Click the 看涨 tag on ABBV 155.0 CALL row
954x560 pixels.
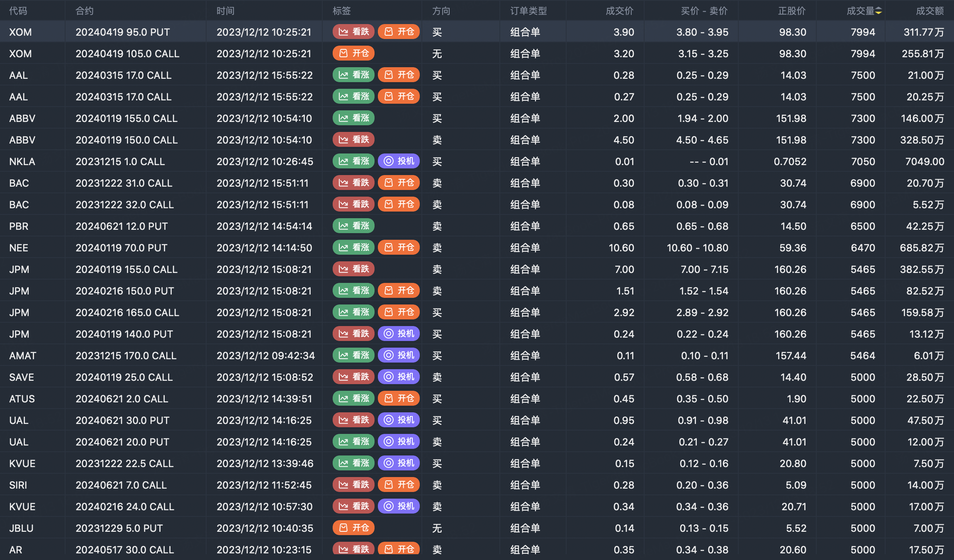pyautogui.click(x=353, y=118)
